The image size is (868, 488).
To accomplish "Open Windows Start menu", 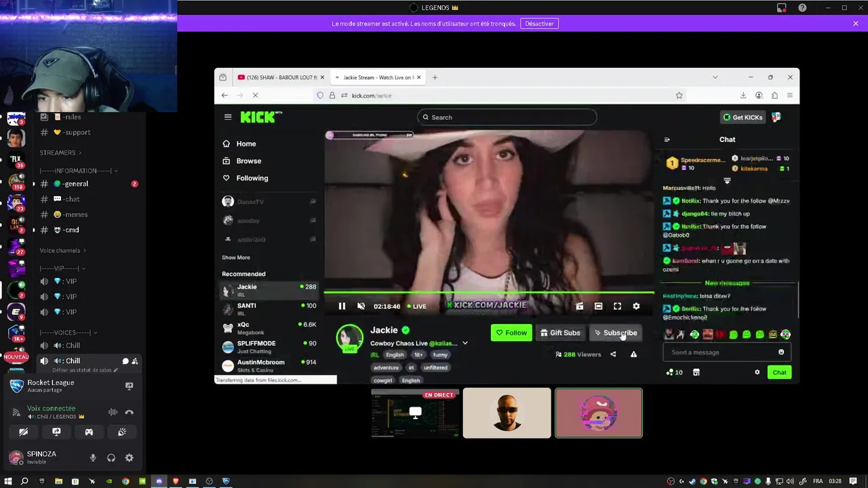I will click(8, 481).
